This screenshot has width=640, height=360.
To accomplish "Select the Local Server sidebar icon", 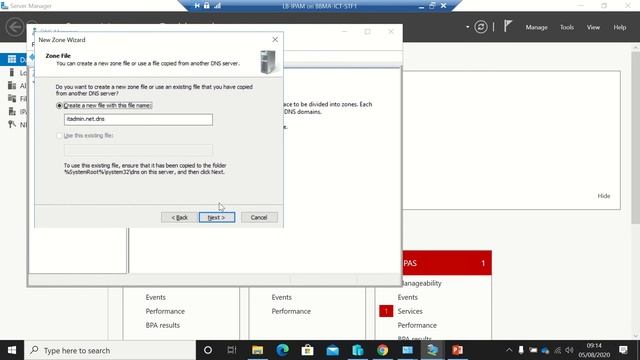I will 12,73.
